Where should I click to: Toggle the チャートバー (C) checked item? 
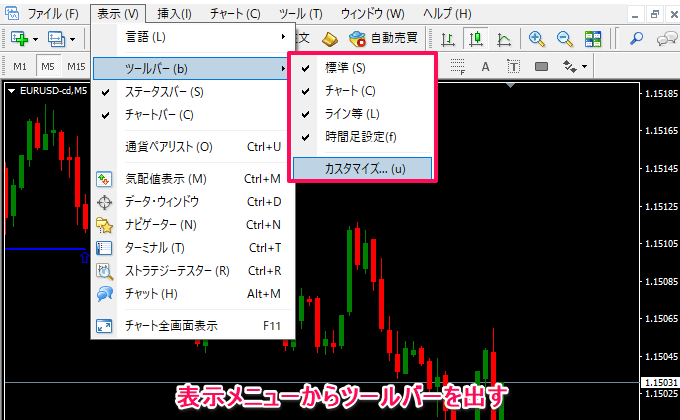point(192,115)
